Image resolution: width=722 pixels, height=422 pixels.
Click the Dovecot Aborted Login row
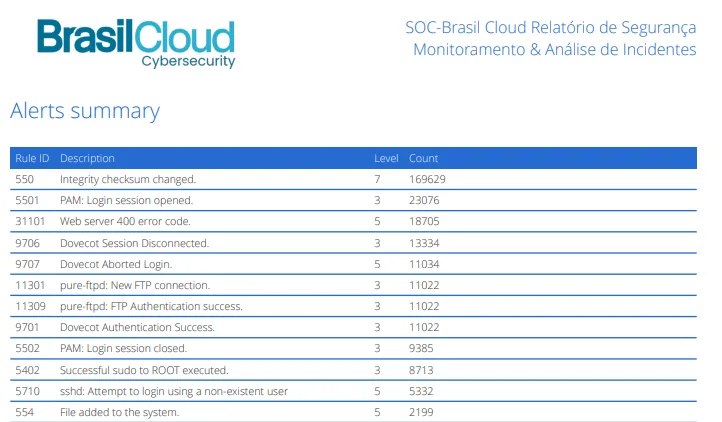pyautogui.click(x=116, y=264)
